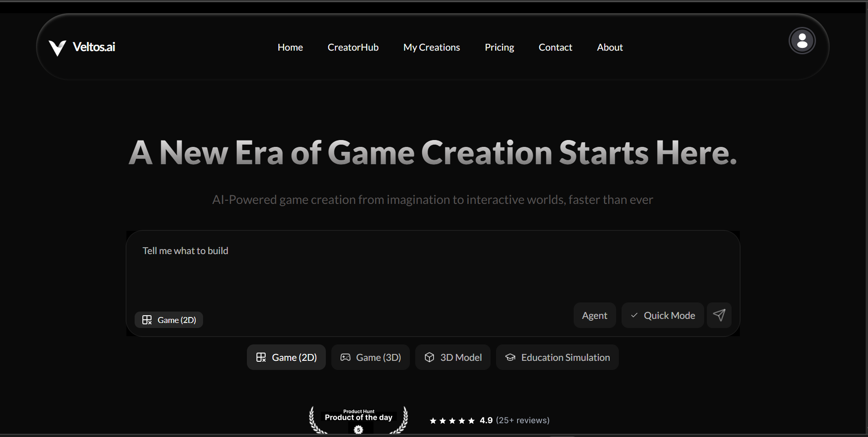This screenshot has width=868, height=437.
Task: Toggle Quick Mode off
Action: (662, 315)
